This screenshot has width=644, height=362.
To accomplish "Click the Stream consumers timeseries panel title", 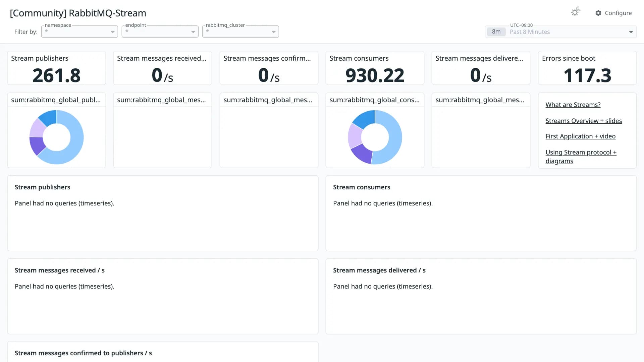I will point(362,187).
